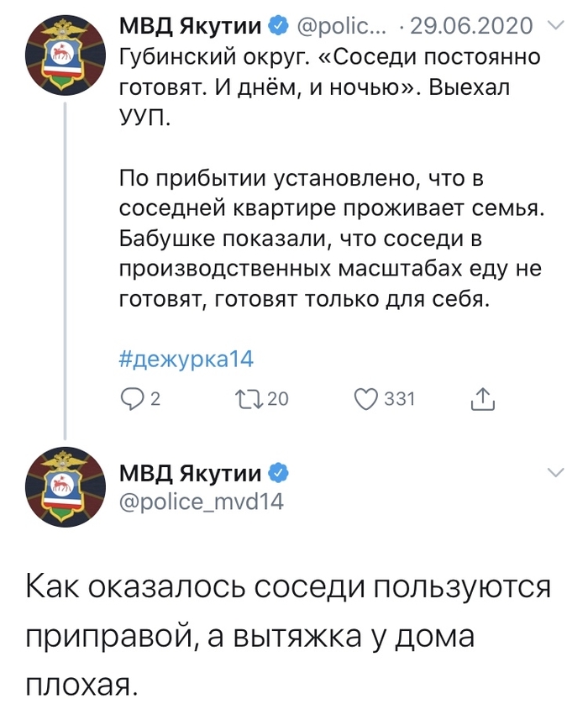Click the verified badge in the top tweet

[x=276, y=27]
